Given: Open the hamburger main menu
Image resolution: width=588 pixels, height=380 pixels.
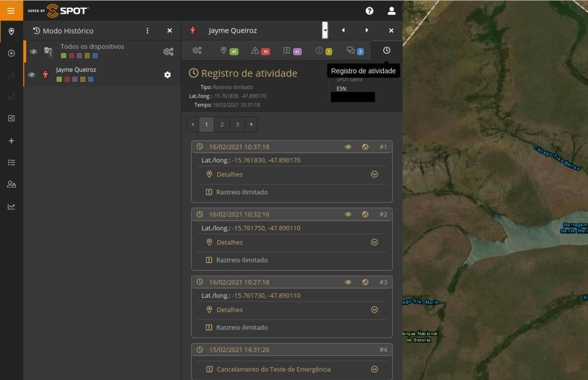Looking at the screenshot, I should [11, 10].
